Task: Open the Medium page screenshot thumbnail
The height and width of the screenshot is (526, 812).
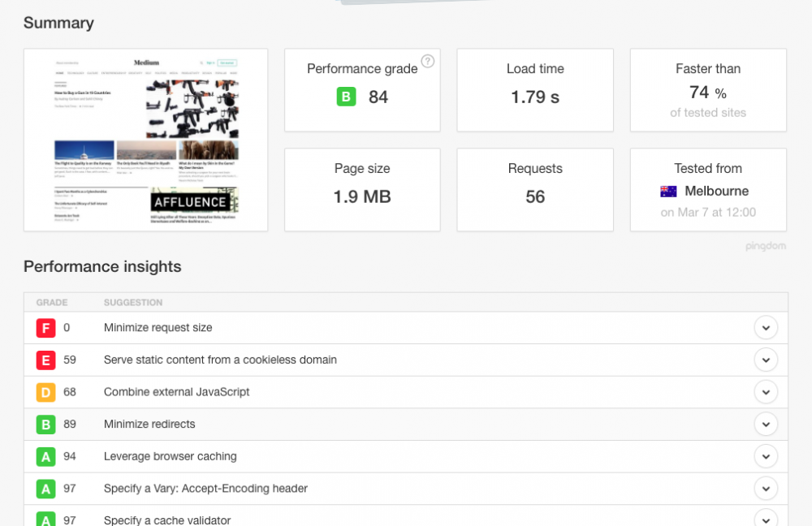Action: pyautogui.click(x=146, y=140)
